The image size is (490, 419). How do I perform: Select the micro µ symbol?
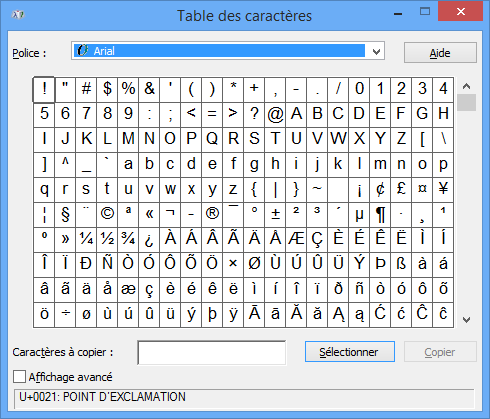click(x=359, y=215)
